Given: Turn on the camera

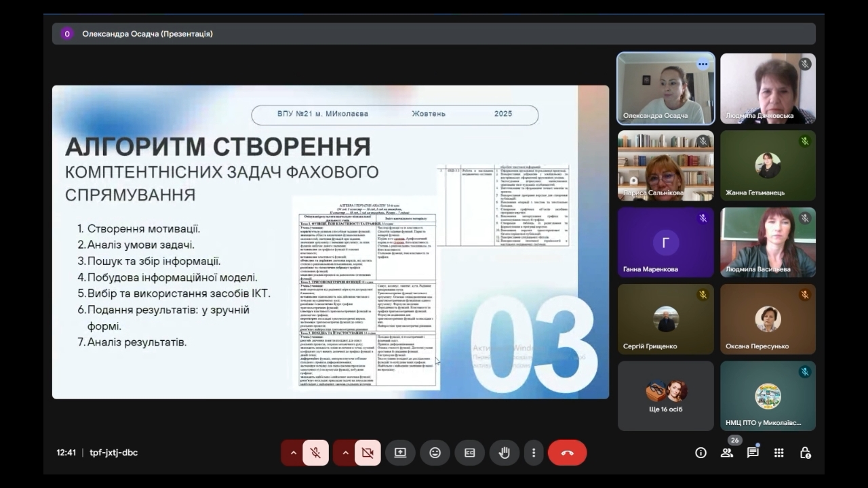Looking at the screenshot, I should [x=368, y=453].
